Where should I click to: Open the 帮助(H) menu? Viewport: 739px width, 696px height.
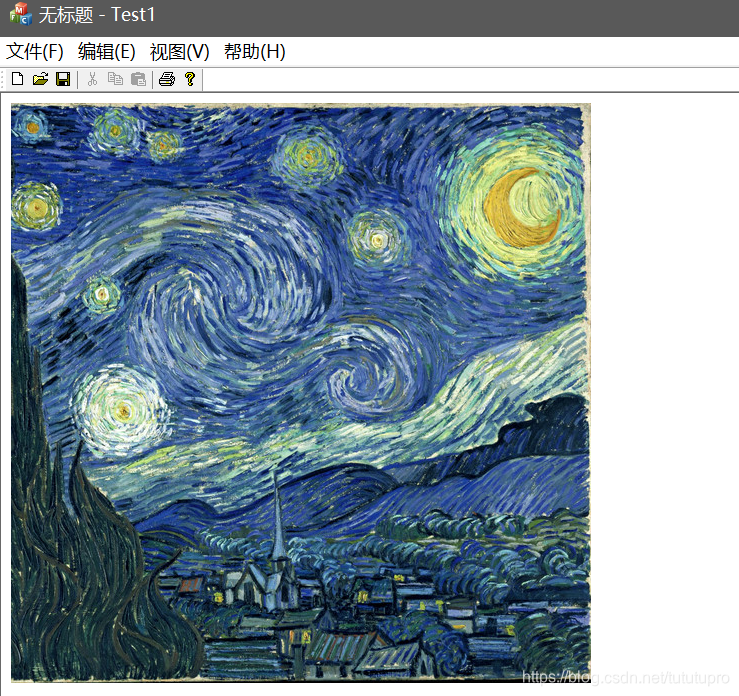[x=255, y=51]
